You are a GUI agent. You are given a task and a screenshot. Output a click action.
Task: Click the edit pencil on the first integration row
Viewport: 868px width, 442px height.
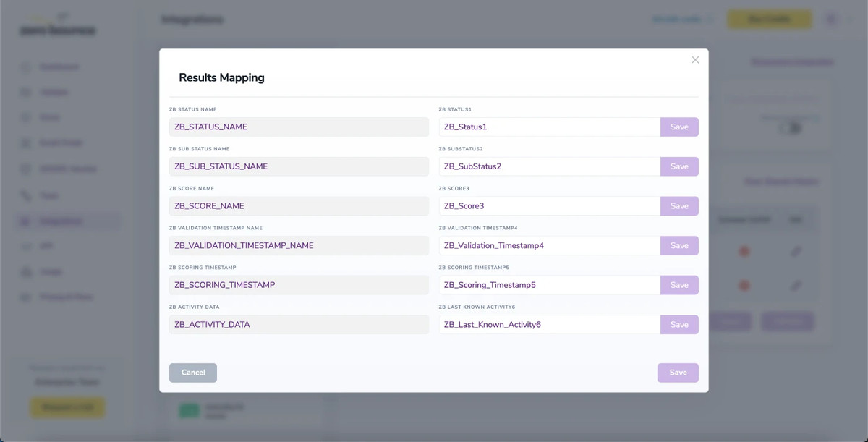[x=796, y=252]
